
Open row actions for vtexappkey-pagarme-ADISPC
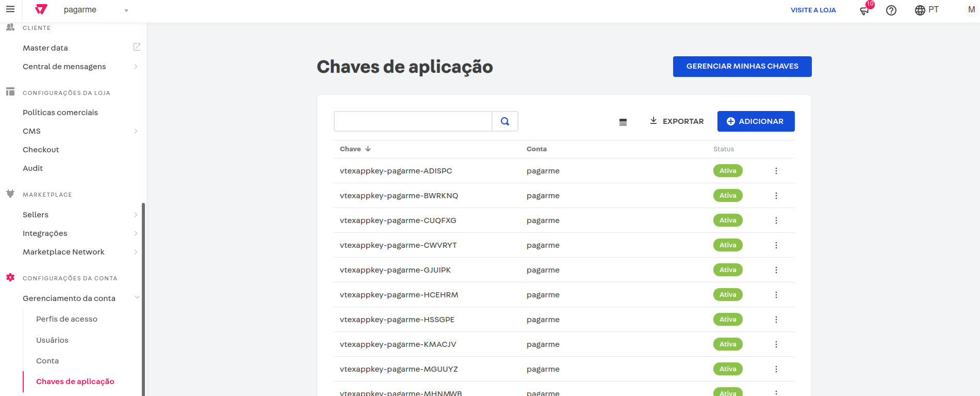pyautogui.click(x=776, y=171)
